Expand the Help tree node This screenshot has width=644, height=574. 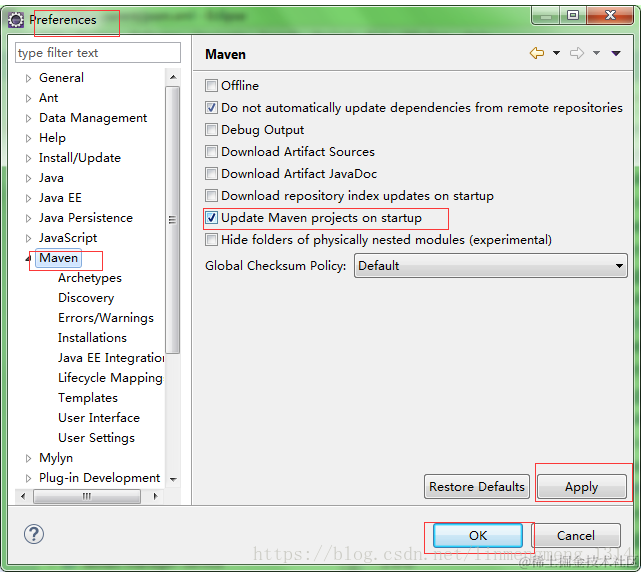point(28,138)
